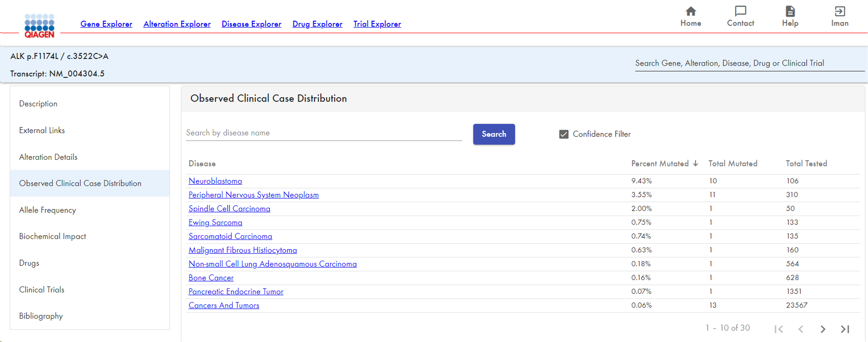
Task: Select the 9.43% value for Neuroblastoma
Action: click(x=641, y=181)
